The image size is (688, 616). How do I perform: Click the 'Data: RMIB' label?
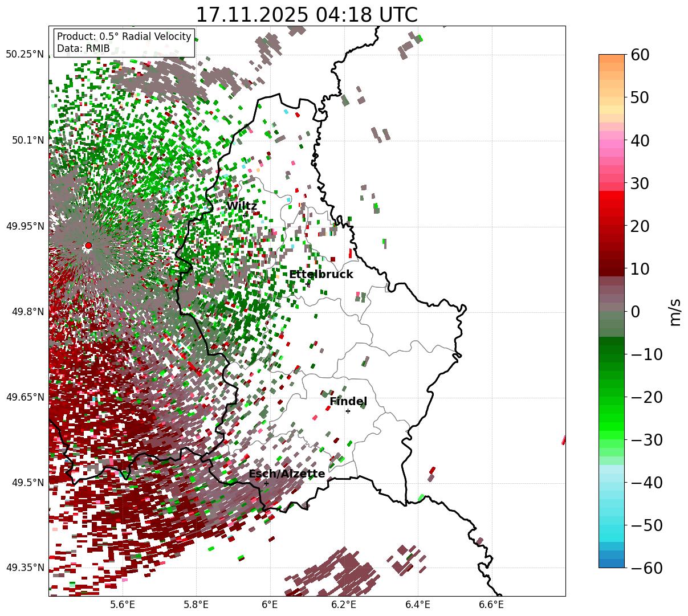pyautogui.click(x=83, y=49)
